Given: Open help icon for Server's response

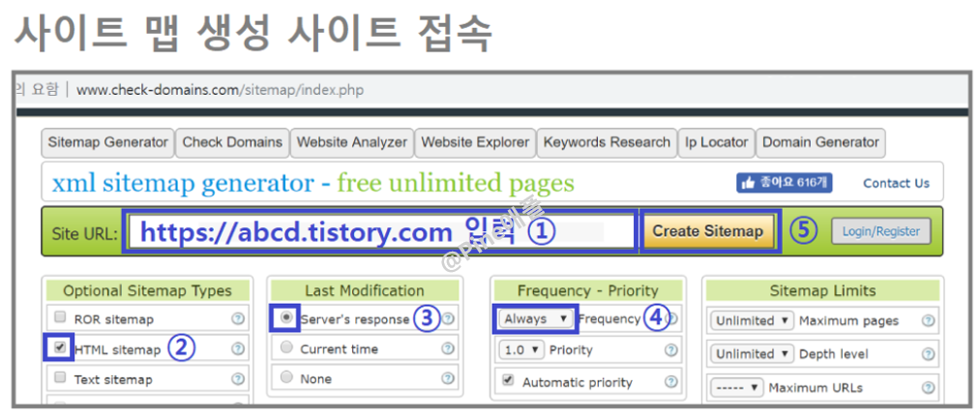Looking at the screenshot, I should coord(448,319).
